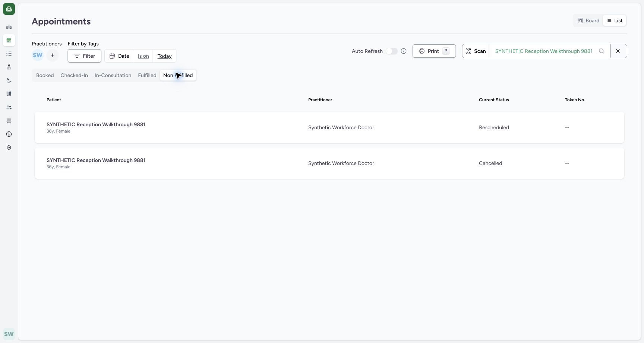Open the green hospital logo icon
This screenshot has width=644, height=343.
9,9
